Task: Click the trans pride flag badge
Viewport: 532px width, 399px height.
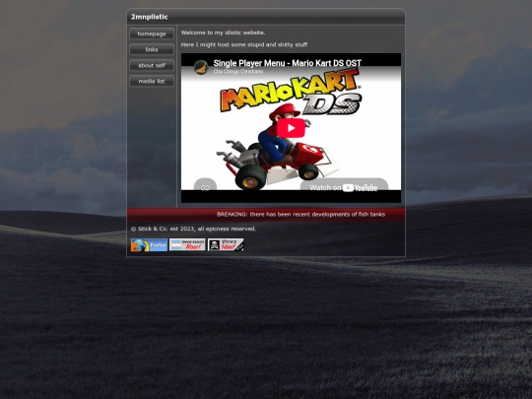Action: [187, 244]
